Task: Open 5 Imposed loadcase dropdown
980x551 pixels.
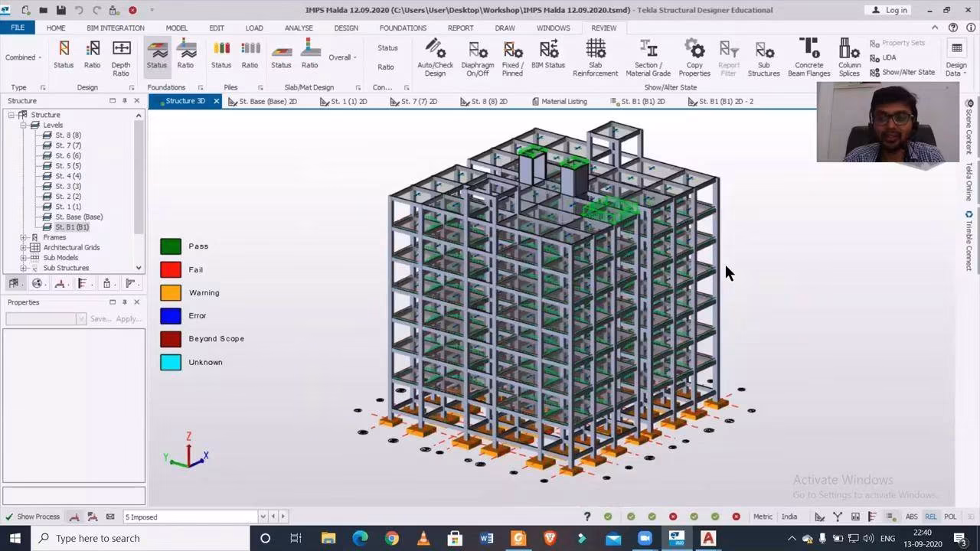Action: (263, 517)
